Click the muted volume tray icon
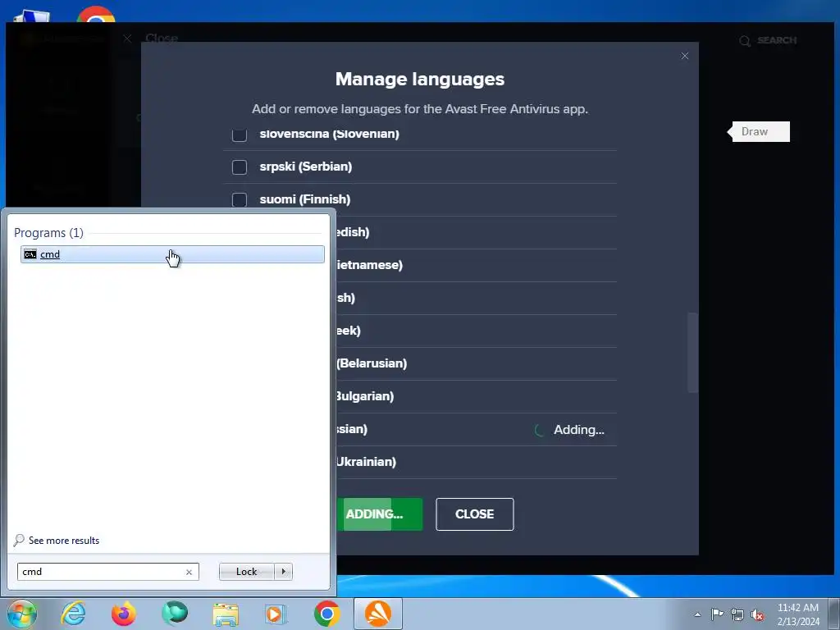Viewport: 840px width, 630px height. coord(757,614)
